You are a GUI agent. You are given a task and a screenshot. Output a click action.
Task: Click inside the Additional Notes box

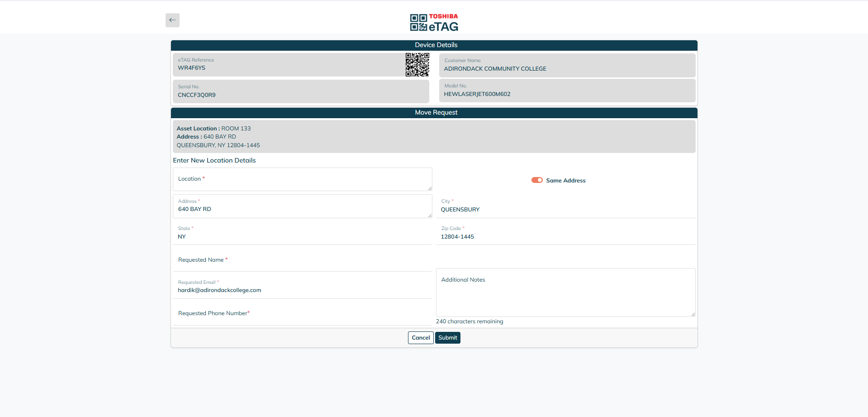point(565,292)
